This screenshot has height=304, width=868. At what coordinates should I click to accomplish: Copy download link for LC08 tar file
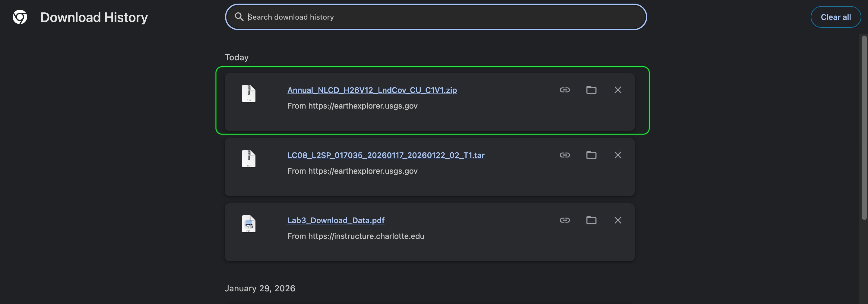pos(565,155)
